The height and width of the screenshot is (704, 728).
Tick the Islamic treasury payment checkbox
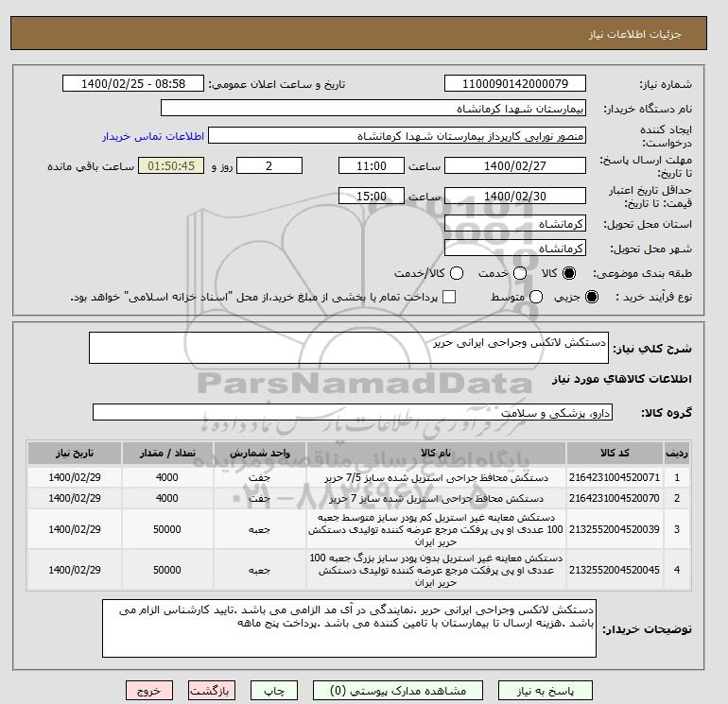pos(449,297)
